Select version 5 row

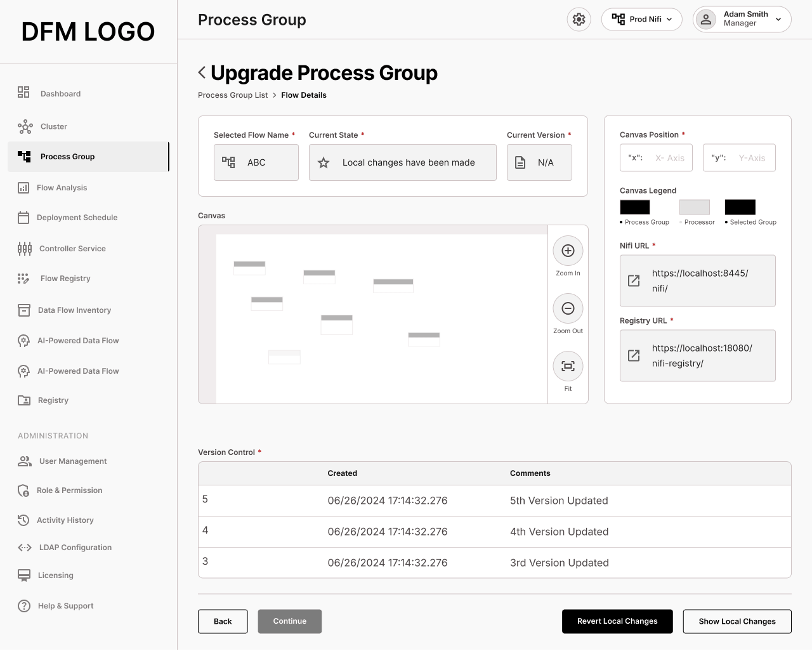coord(495,501)
